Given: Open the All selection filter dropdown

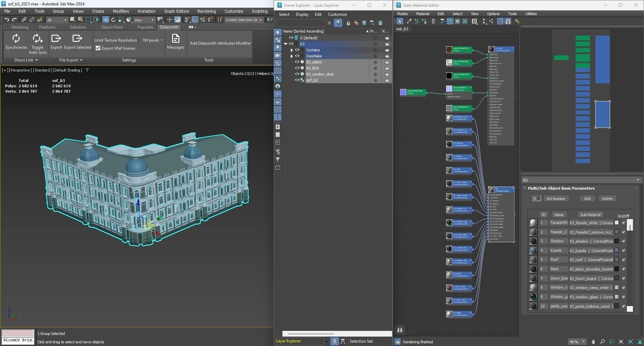Looking at the screenshot, I should pyautogui.click(x=57, y=20).
